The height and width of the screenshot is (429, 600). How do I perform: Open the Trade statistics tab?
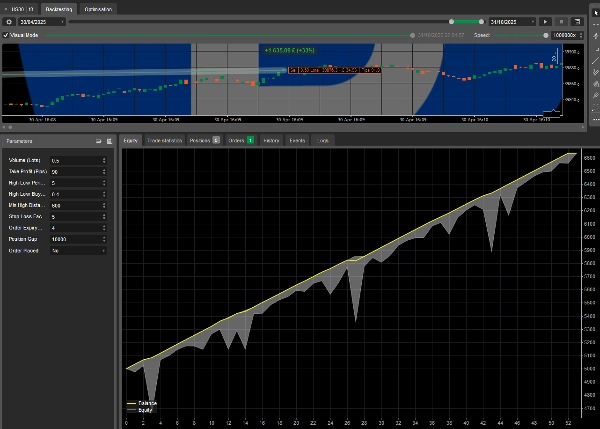coord(163,141)
